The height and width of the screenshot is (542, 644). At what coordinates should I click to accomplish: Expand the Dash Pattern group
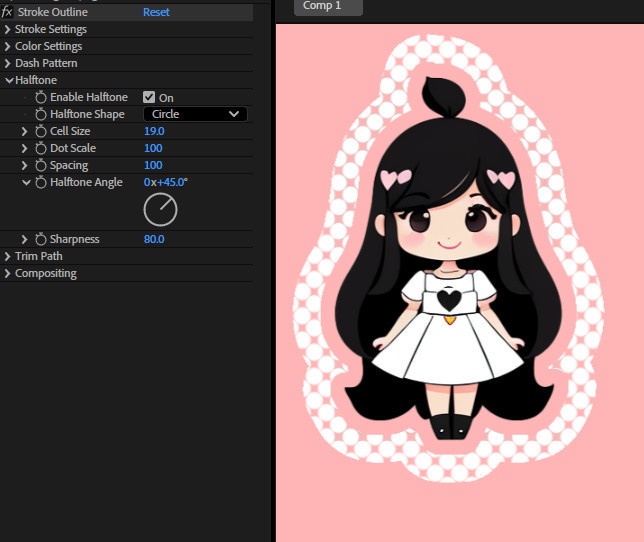click(x=7, y=63)
